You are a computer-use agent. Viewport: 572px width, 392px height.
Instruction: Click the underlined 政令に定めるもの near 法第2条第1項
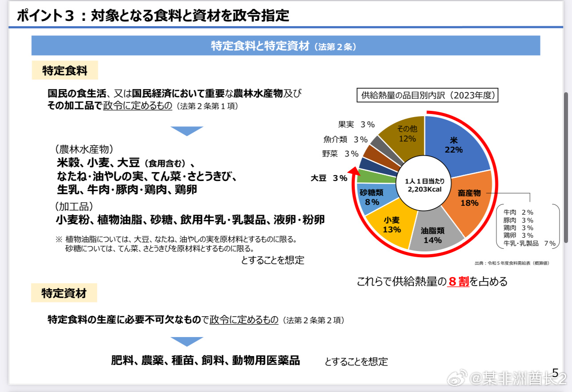click(137, 106)
